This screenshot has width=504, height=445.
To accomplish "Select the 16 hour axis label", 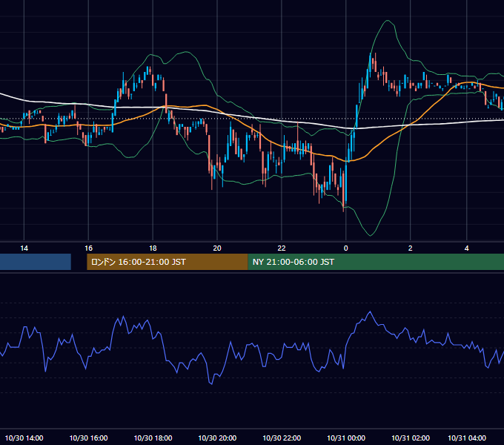I will (88, 248).
